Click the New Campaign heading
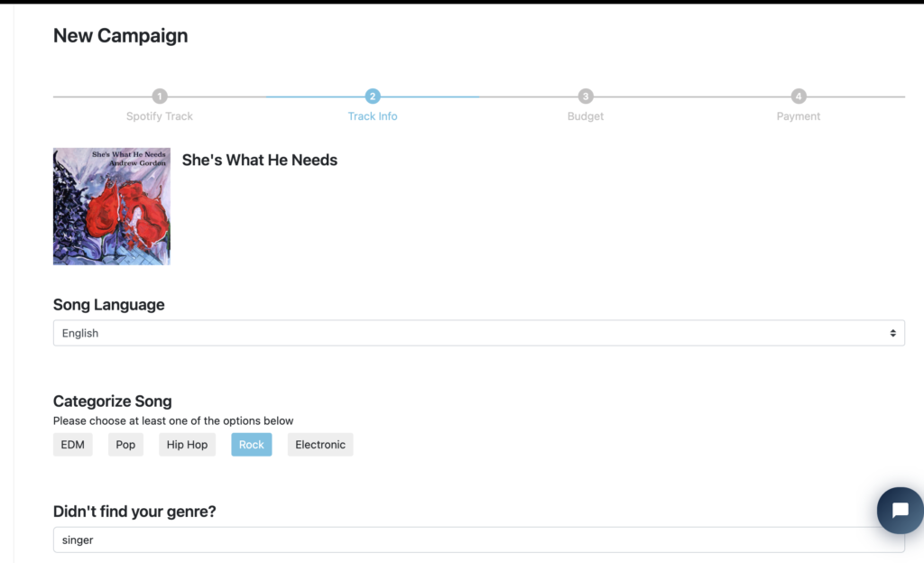 click(x=121, y=35)
